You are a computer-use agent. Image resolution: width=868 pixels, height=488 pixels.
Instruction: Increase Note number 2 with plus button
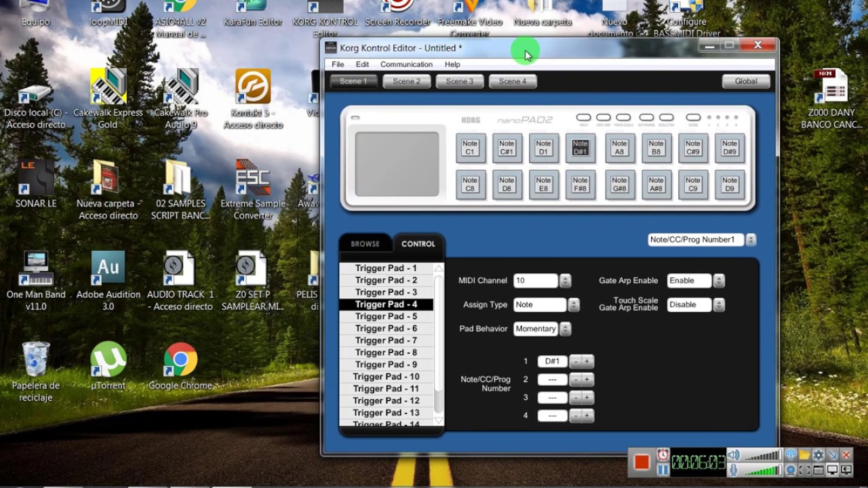(x=587, y=380)
